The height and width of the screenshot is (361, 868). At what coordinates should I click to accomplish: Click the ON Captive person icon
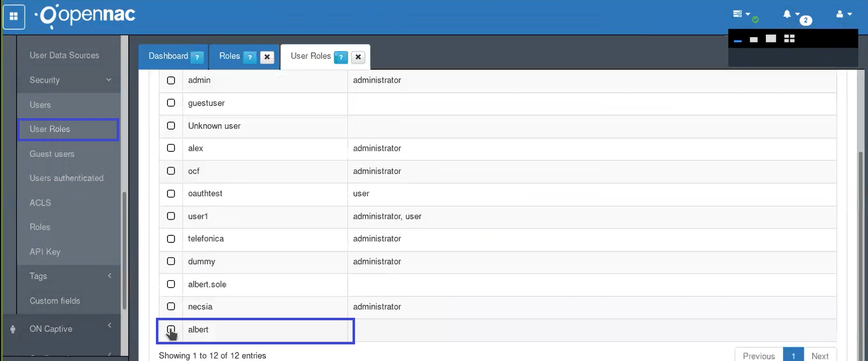tap(13, 329)
